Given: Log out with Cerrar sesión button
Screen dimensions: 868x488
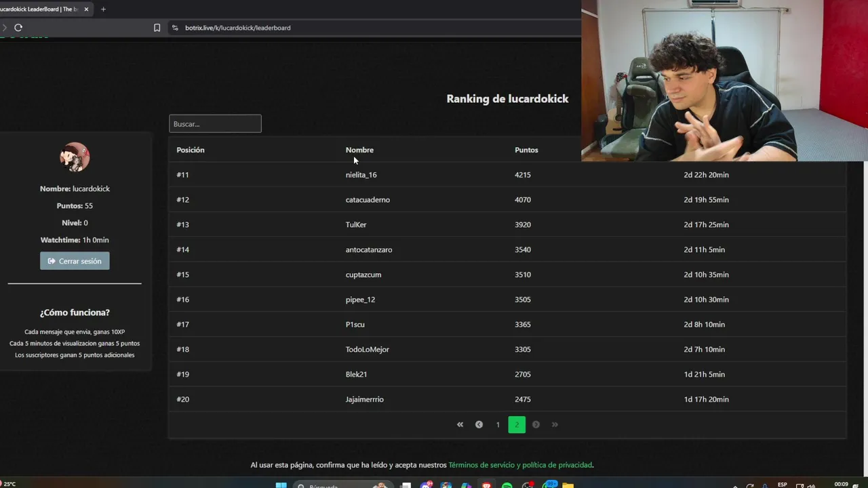Looking at the screenshot, I should [x=75, y=261].
